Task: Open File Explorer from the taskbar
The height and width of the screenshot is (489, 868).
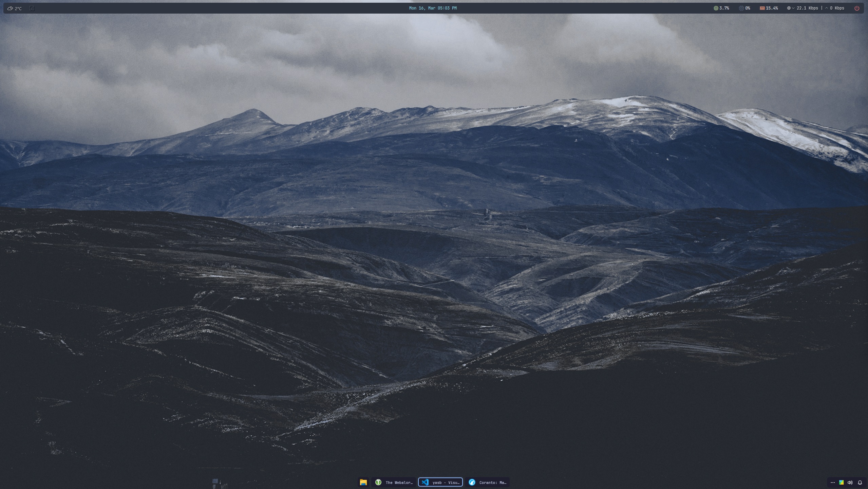Action: (363, 482)
